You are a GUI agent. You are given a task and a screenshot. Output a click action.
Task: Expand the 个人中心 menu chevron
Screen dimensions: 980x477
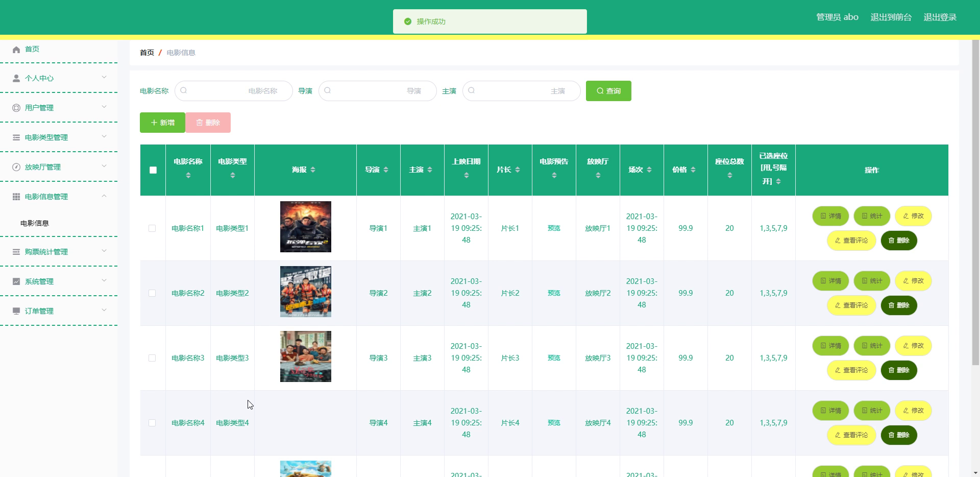(104, 78)
